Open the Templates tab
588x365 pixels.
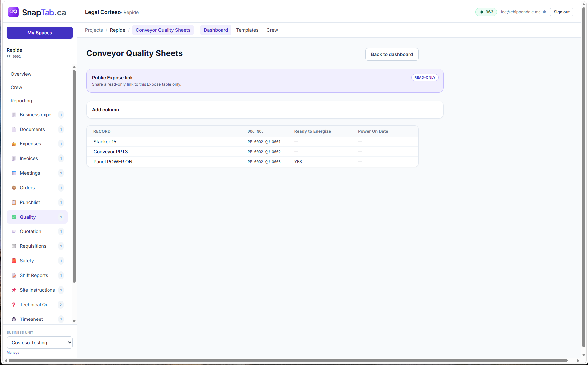[247, 30]
